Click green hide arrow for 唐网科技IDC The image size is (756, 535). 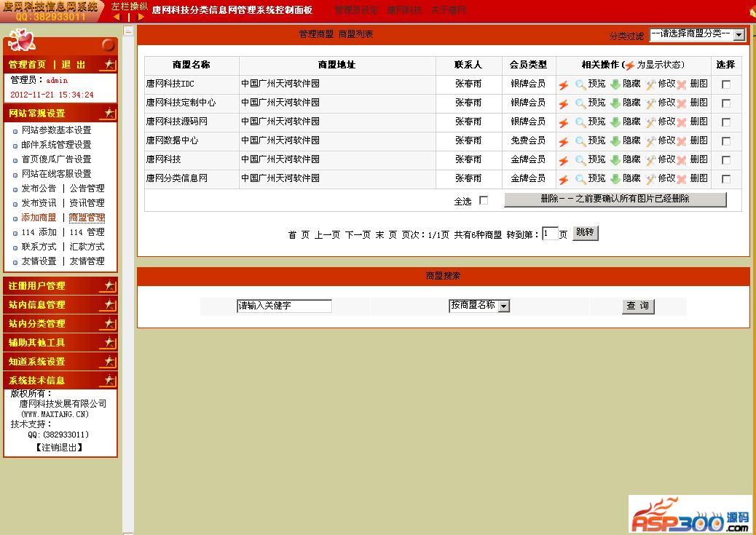615,85
